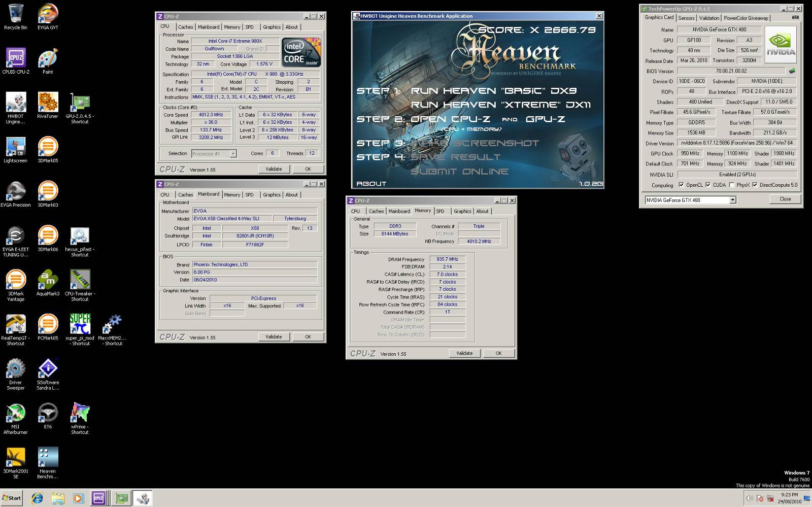Click BIOS Version field 70.00.21.00.02
The image size is (812, 507).
[x=731, y=71]
